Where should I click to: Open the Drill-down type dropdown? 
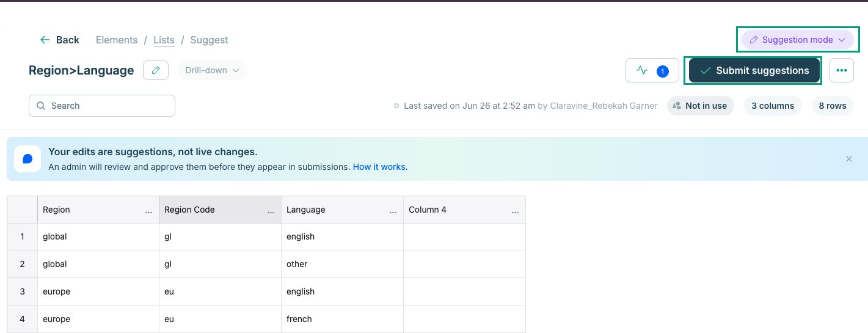213,70
